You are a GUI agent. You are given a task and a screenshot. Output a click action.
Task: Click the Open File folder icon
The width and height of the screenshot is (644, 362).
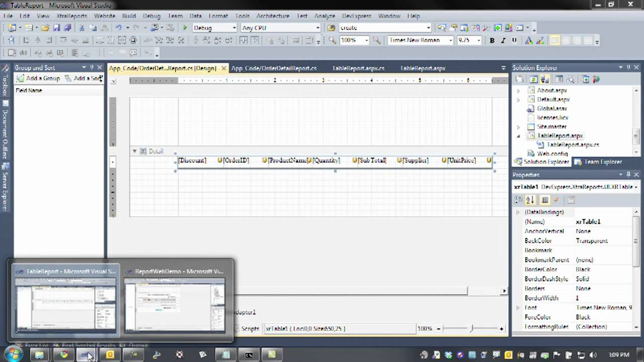tap(45, 28)
